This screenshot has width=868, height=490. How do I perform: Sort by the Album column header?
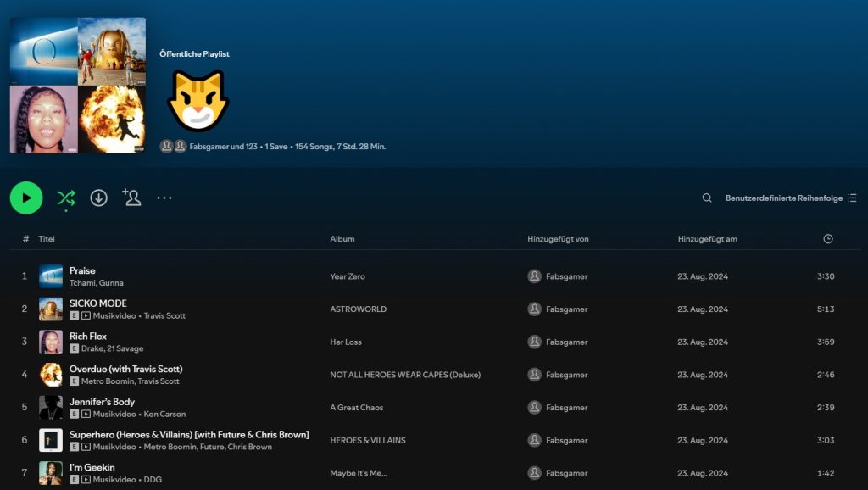click(x=342, y=239)
